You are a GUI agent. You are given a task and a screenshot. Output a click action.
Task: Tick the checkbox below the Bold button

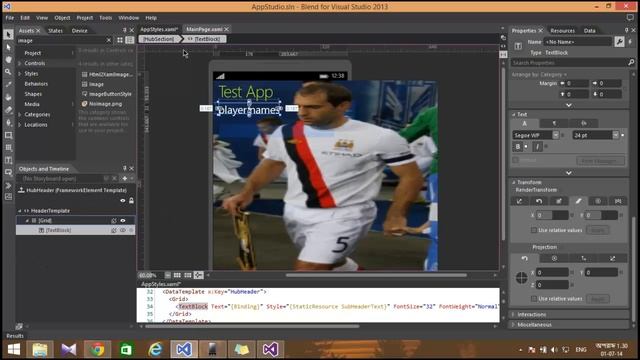pyautogui.click(x=516, y=160)
